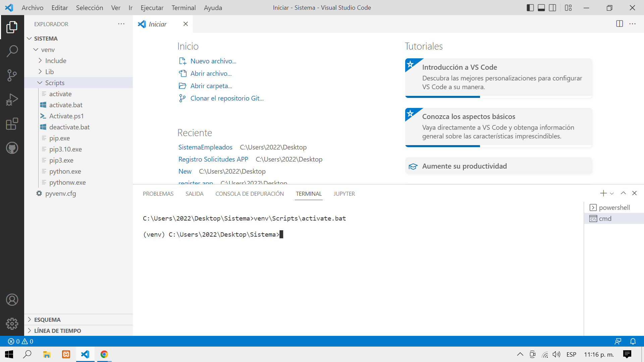This screenshot has height=362, width=644.
Task: Toggle primary side bar visibility
Action: pos(530,8)
